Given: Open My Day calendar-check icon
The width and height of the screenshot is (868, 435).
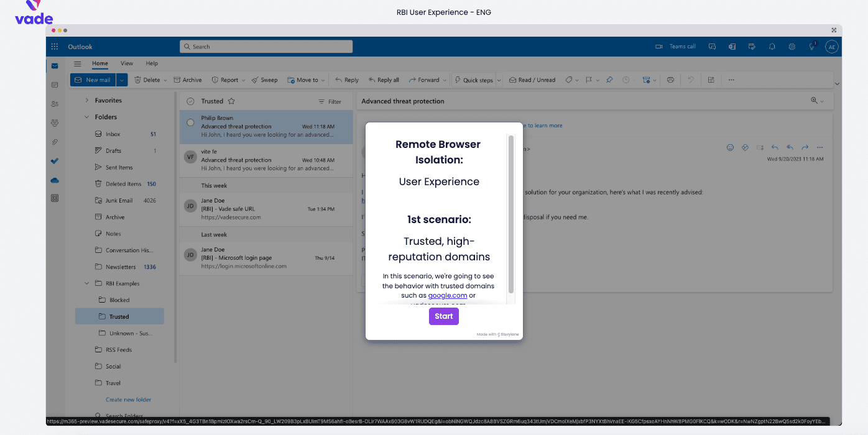Looking at the screenshot, I should [x=752, y=47].
